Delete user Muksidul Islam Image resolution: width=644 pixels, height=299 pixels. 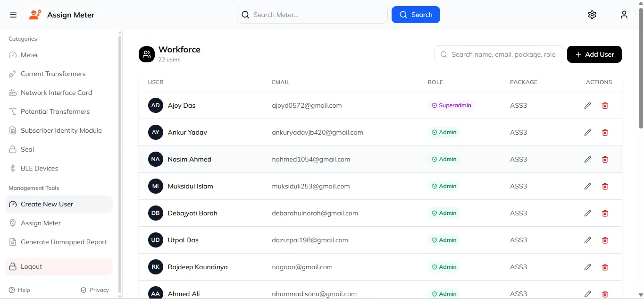[x=605, y=186]
